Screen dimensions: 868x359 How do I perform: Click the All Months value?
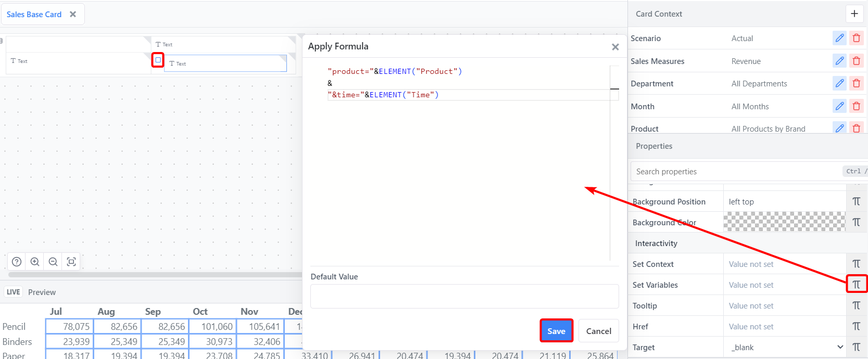(x=750, y=106)
